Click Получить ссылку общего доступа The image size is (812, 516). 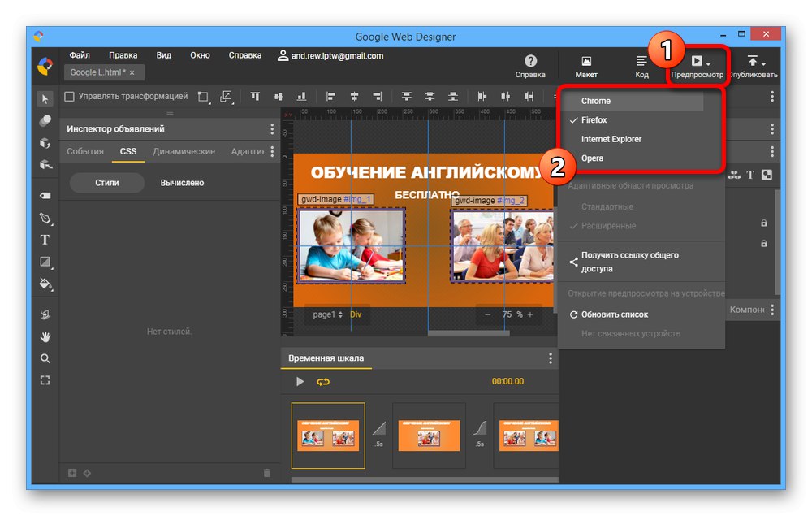pos(630,262)
